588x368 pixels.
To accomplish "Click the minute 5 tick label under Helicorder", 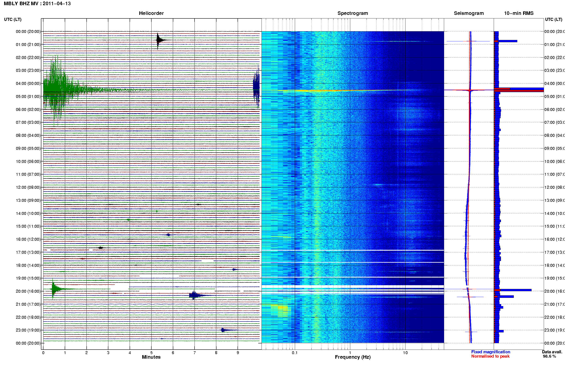I will point(151,353).
